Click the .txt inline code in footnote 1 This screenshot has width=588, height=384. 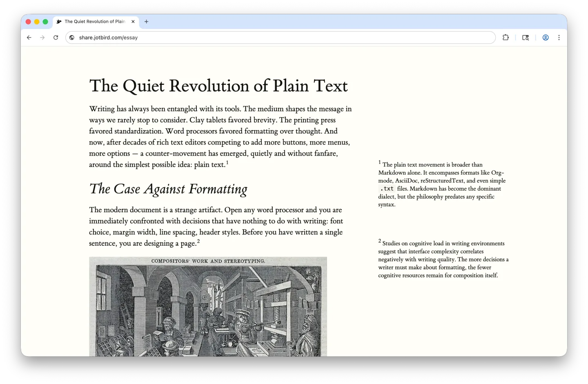pyautogui.click(x=387, y=189)
